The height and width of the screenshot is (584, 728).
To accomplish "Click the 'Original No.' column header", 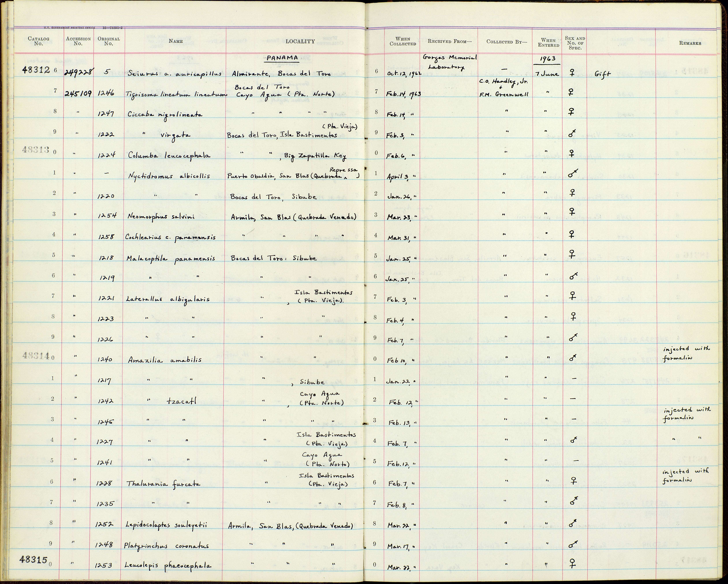I will (x=109, y=41).
